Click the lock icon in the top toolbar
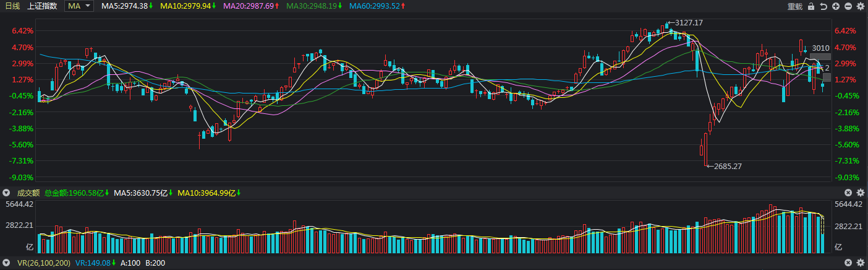Screen dimensions: 868x270 pos(811,6)
